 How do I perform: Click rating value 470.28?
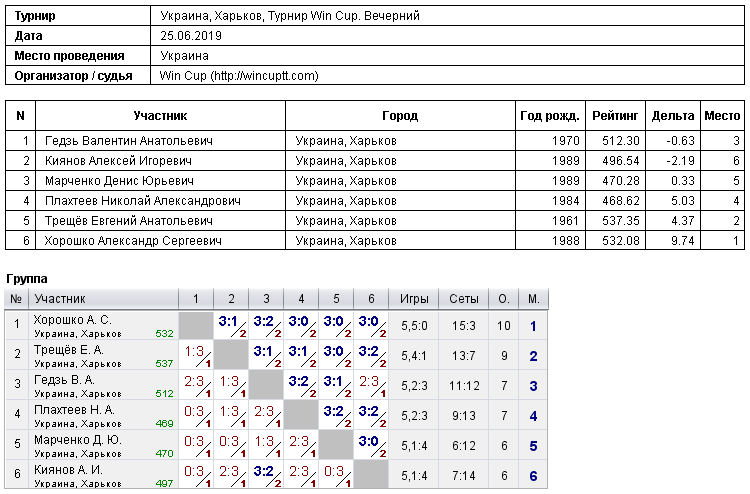click(x=621, y=181)
